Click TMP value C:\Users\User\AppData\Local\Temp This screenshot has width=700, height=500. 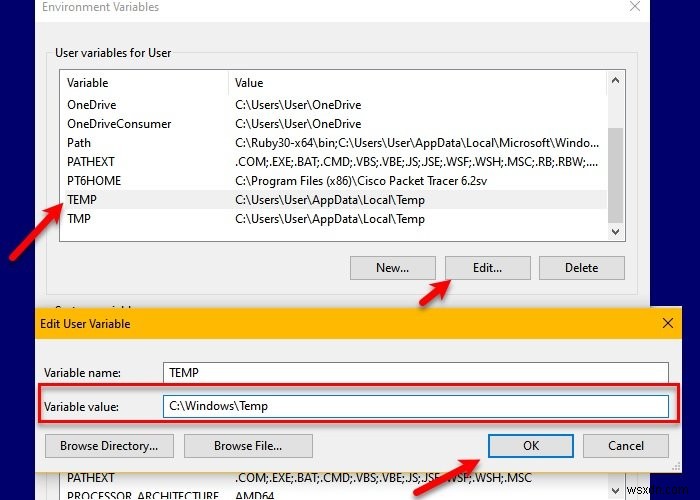[x=330, y=219]
